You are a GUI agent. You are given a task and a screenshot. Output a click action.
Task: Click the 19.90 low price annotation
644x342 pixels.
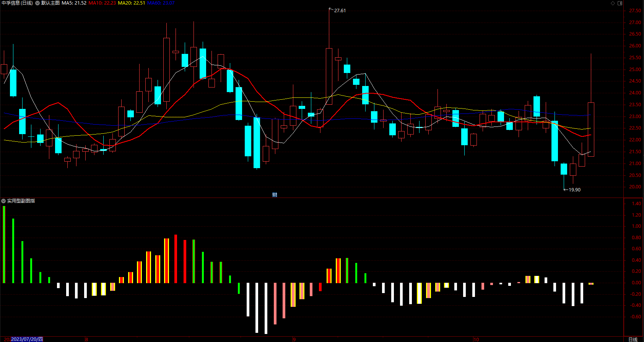[x=574, y=190]
